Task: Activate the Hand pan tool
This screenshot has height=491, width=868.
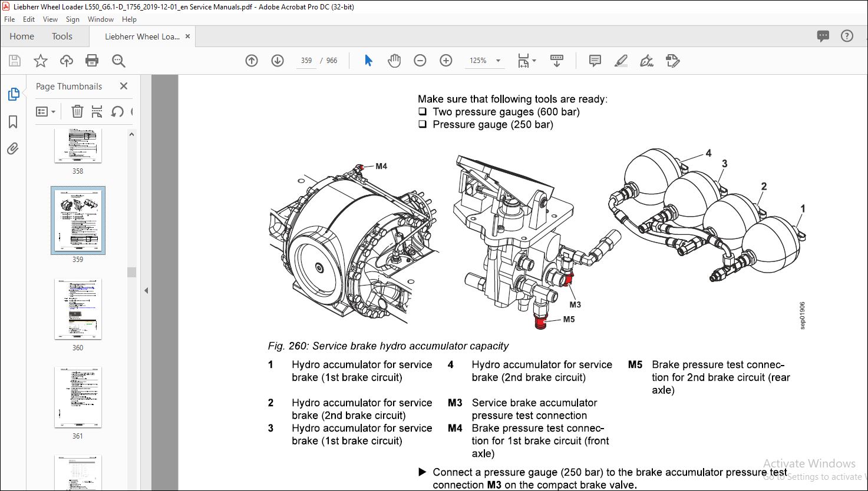Action: coord(394,61)
